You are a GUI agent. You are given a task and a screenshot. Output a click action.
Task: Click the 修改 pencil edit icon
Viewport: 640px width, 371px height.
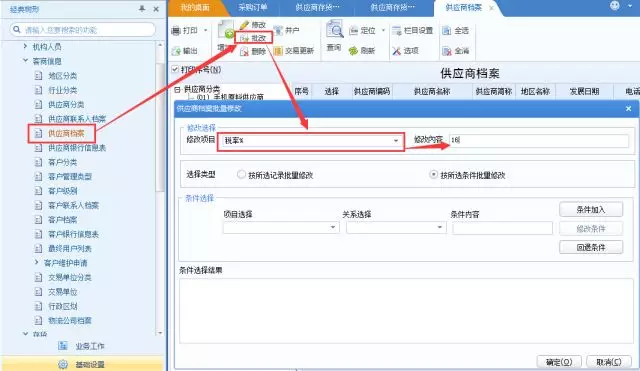pyautogui.click(x=244, y=25)
